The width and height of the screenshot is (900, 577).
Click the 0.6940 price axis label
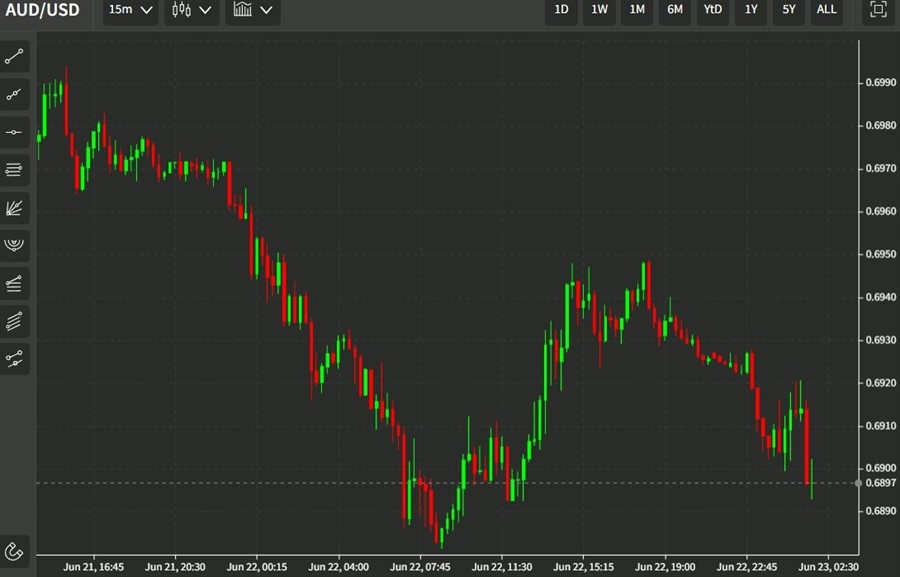pyautogui.click(x=880, y=297)
